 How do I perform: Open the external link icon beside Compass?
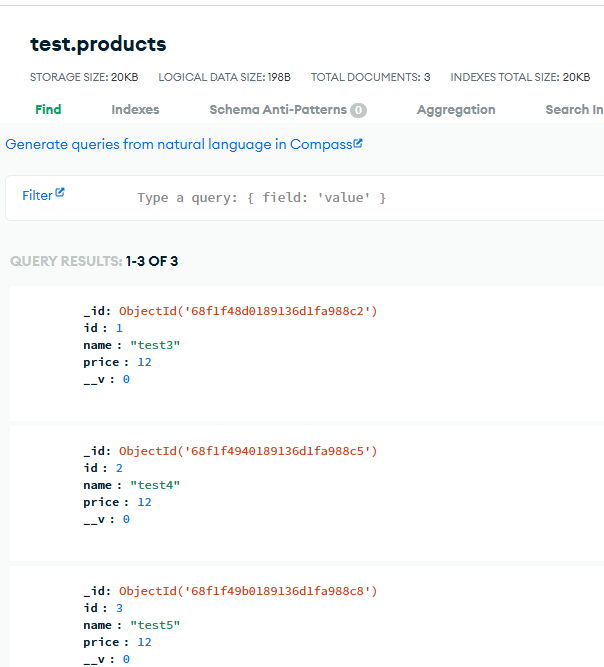pos(358,143)
